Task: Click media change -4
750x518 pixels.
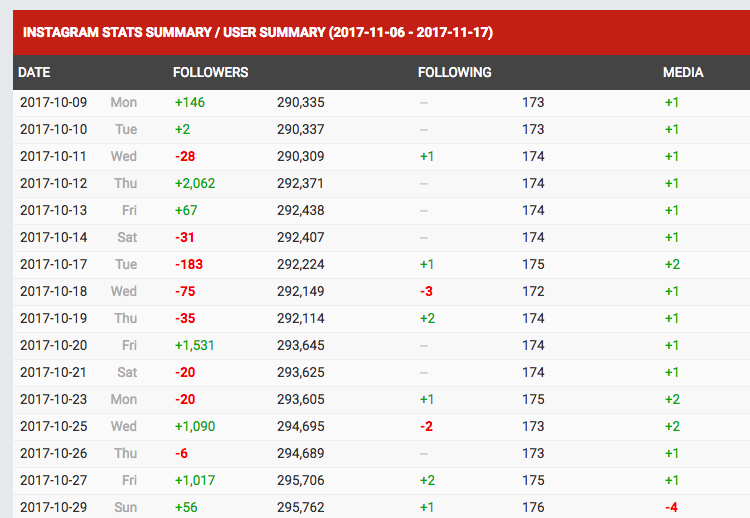Action: (672, 507)
